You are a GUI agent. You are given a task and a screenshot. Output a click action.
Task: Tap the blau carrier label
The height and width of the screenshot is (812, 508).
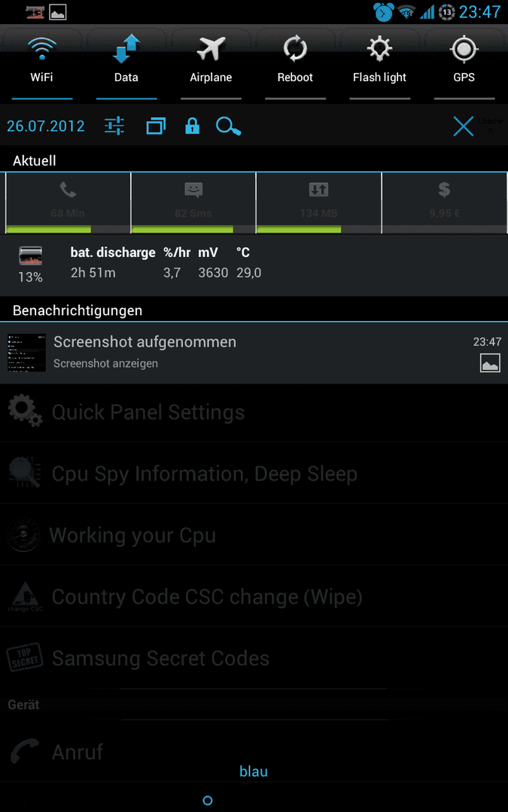(254, 771)
